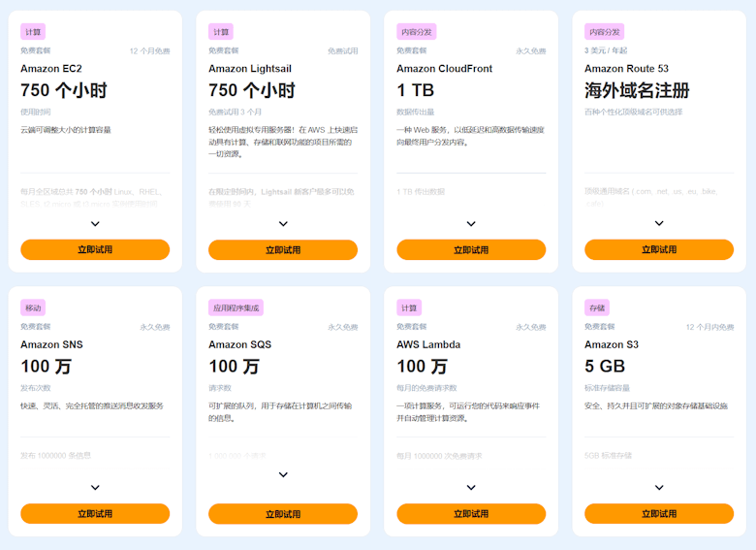Open the Amazon Route 53 title link

(626, 69)
